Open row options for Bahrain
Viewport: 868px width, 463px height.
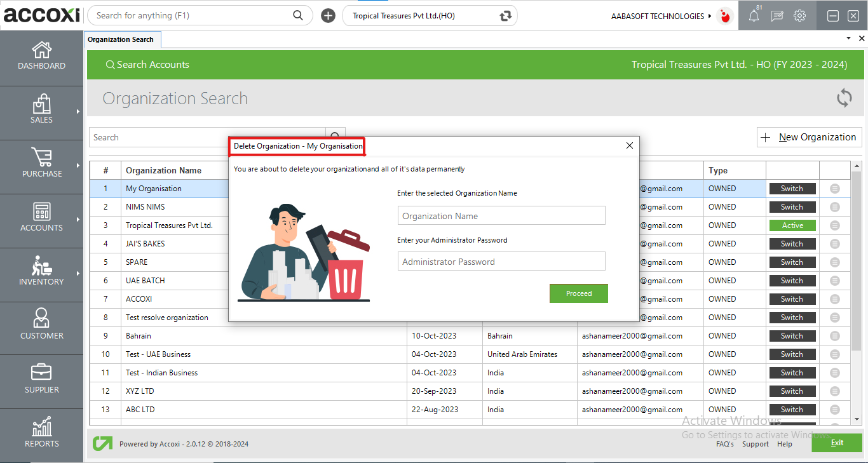[x=835, y=336]
